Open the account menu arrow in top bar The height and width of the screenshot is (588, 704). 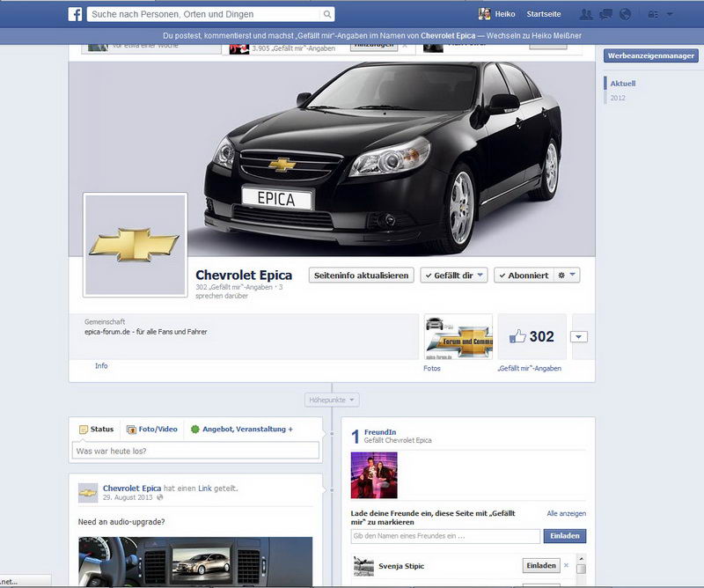point(670,14)
